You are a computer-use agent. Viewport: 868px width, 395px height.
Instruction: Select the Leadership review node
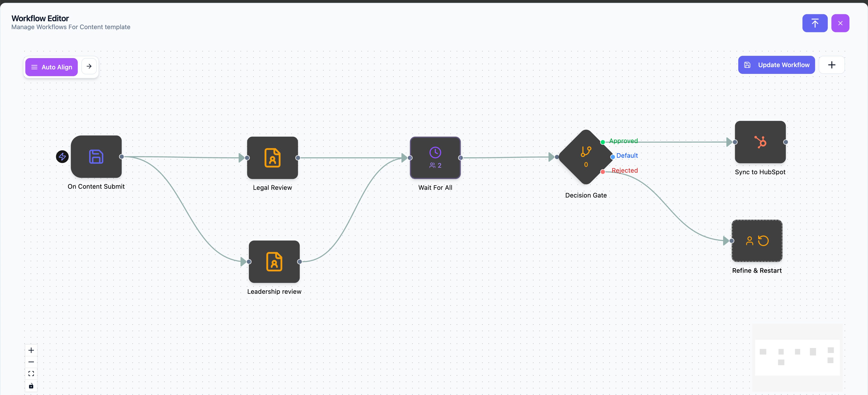[x=274, y=262]
